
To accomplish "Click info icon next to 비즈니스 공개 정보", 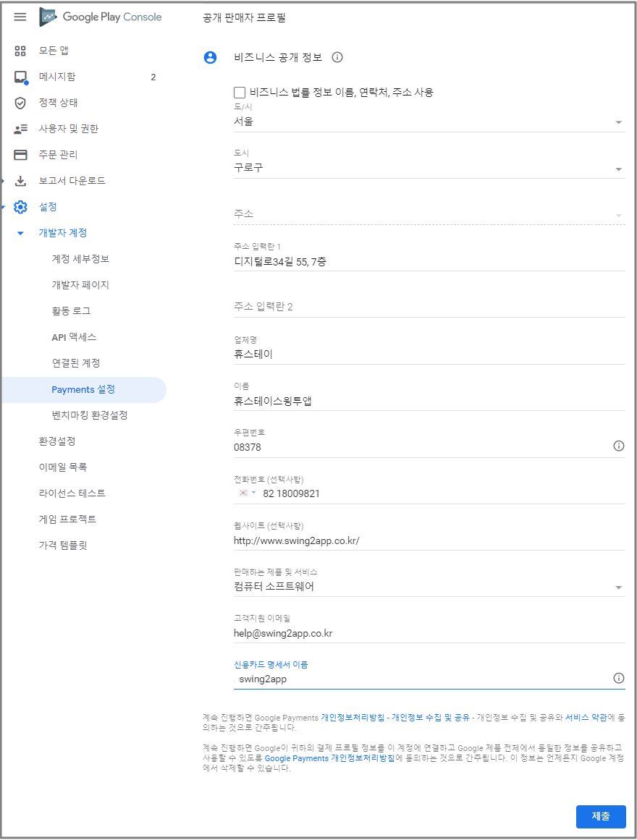I will (337, 58).
